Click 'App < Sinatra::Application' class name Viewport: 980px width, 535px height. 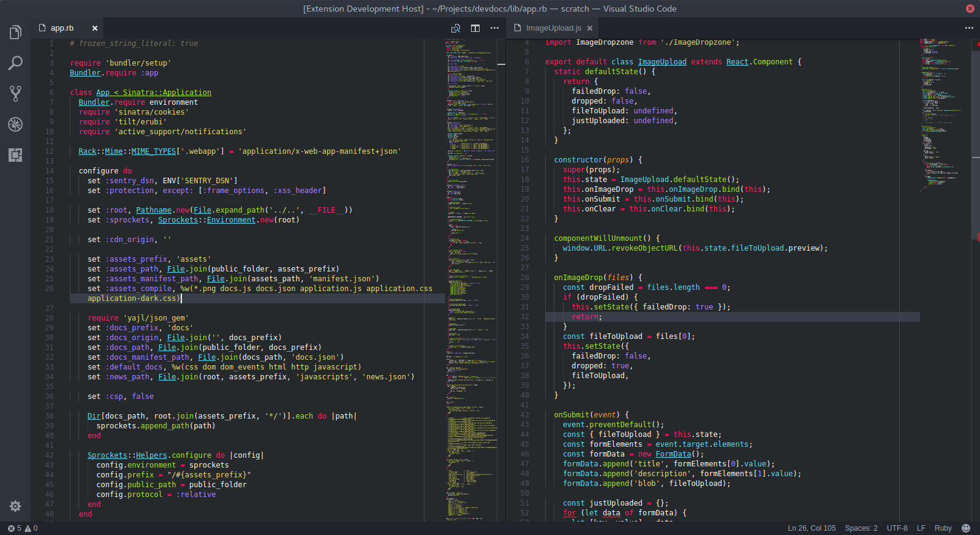coord(154,93)
